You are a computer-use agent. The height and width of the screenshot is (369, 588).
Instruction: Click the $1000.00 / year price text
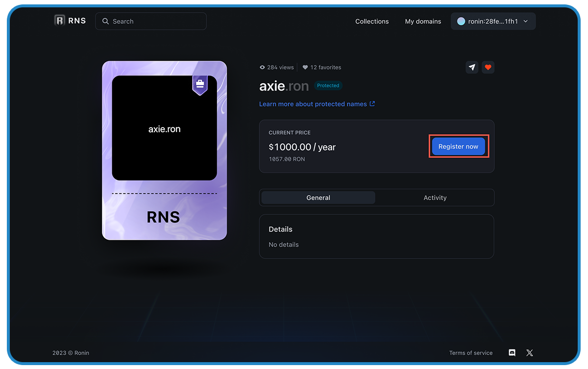[302, 147]
